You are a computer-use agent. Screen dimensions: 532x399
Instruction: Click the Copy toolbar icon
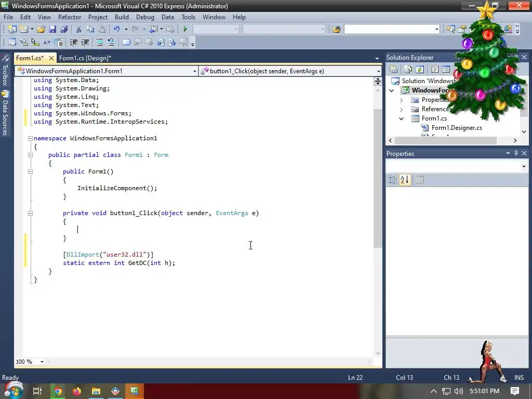tap(90, 29)
